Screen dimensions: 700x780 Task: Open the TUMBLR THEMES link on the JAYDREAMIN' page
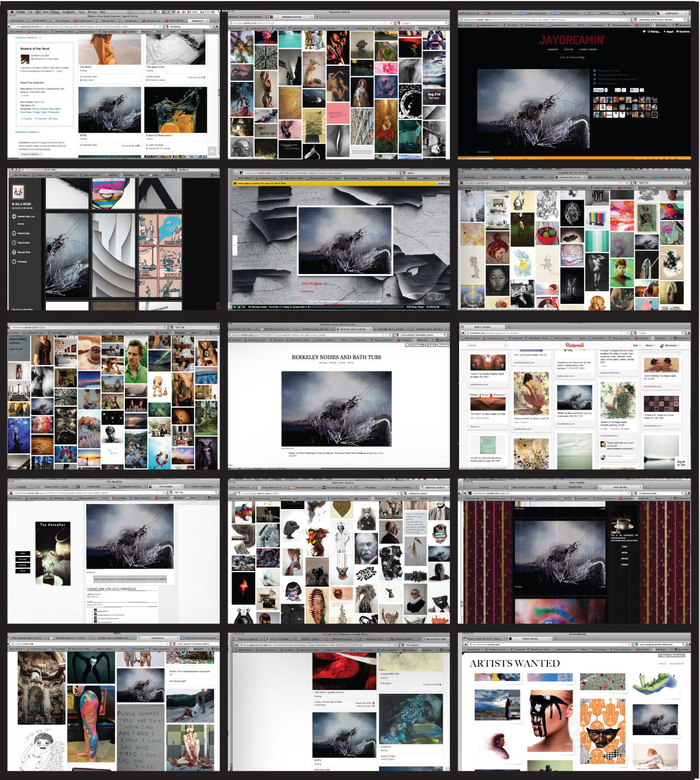point(588,49)
